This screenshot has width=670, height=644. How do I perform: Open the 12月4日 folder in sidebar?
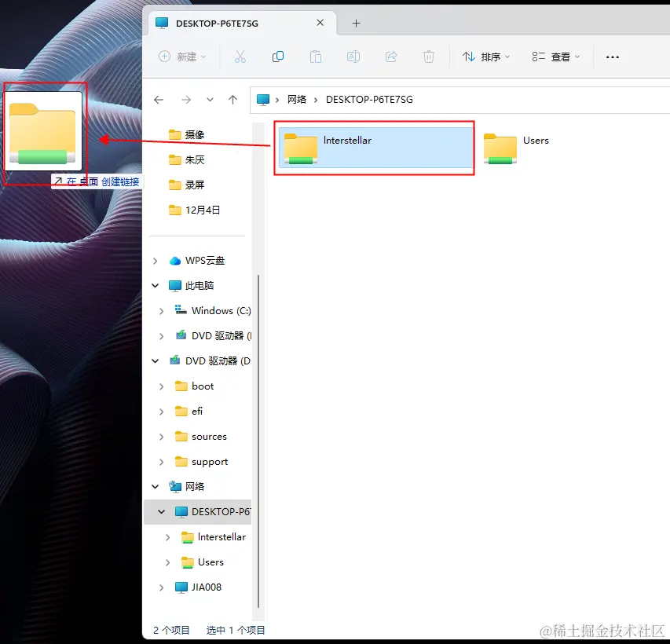pos(195,210)
